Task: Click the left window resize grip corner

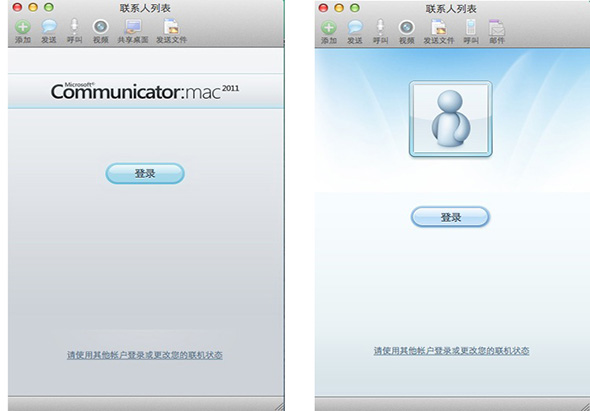Action: point(279,406)
